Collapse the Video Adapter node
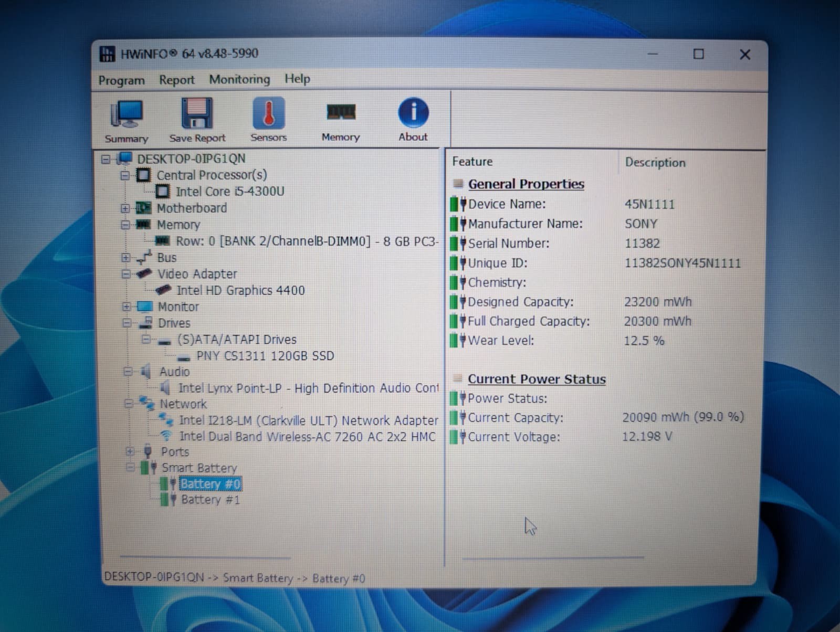 click(126, 274)
